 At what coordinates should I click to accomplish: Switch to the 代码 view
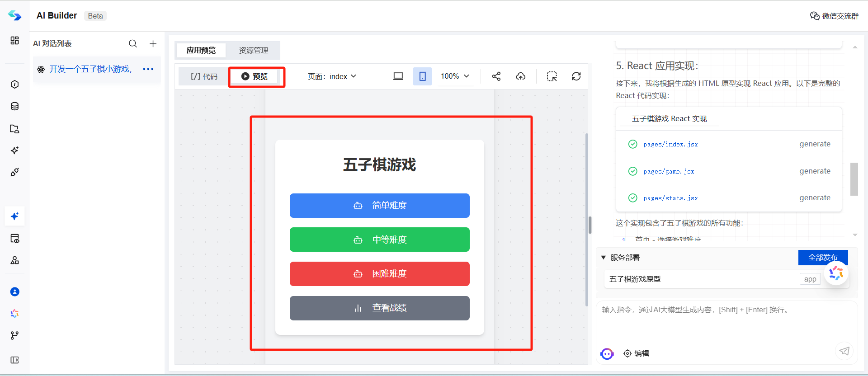click(204, 76)
